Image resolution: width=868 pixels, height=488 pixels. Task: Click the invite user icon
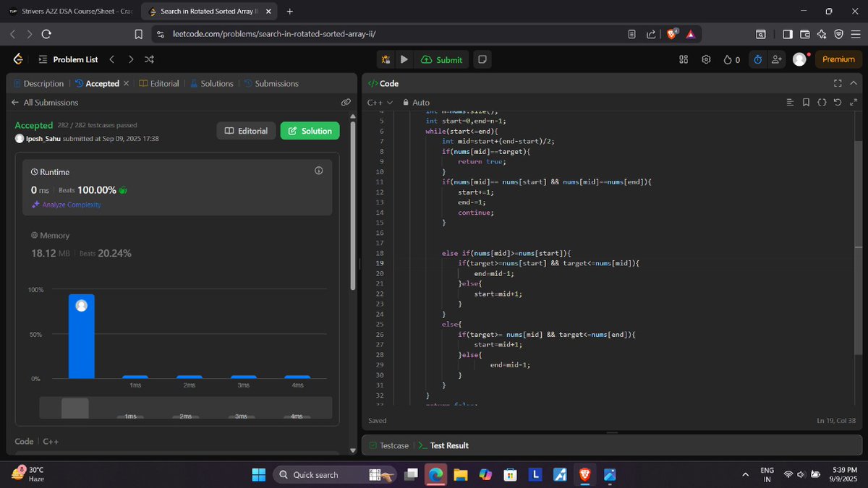coord(777,59)
